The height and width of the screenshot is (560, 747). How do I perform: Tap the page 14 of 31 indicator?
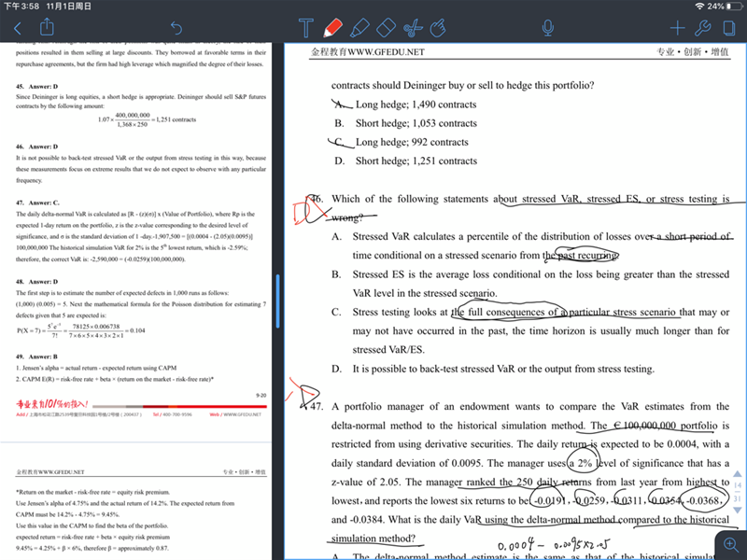tap(737, 492)
